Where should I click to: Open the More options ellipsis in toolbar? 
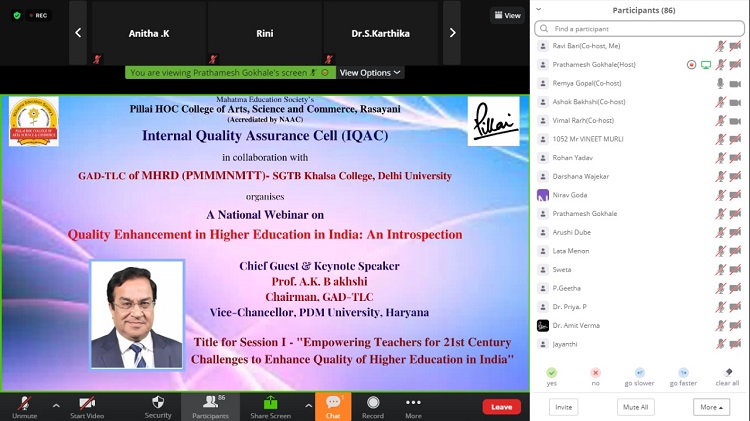(413, 402)
